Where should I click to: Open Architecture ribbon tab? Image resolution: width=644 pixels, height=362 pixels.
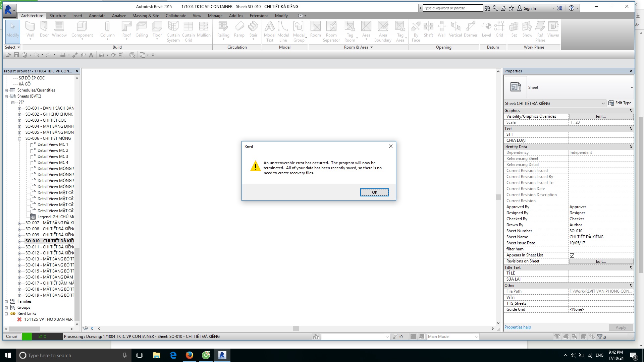32,15
